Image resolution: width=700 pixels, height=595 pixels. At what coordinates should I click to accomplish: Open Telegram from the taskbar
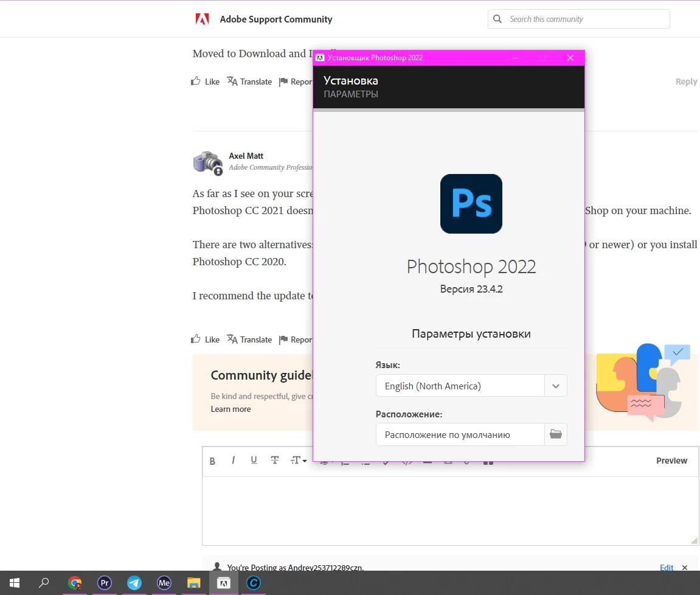click(134, 582)
